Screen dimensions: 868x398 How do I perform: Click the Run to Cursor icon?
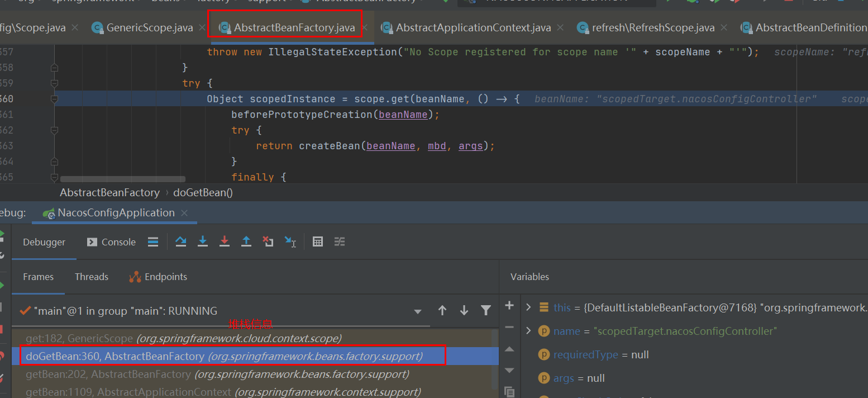coord(290,241)
